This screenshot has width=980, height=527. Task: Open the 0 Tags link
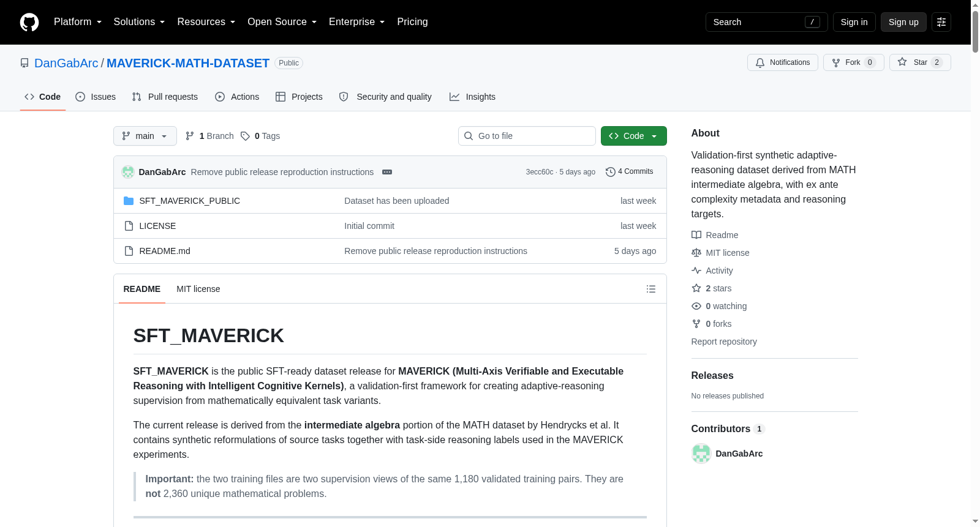pos(260,136)
